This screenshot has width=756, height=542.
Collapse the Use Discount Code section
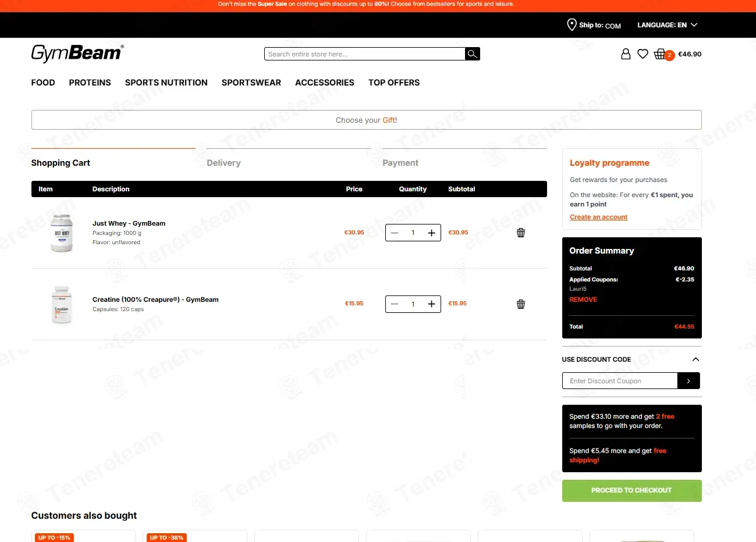[695, 359]
